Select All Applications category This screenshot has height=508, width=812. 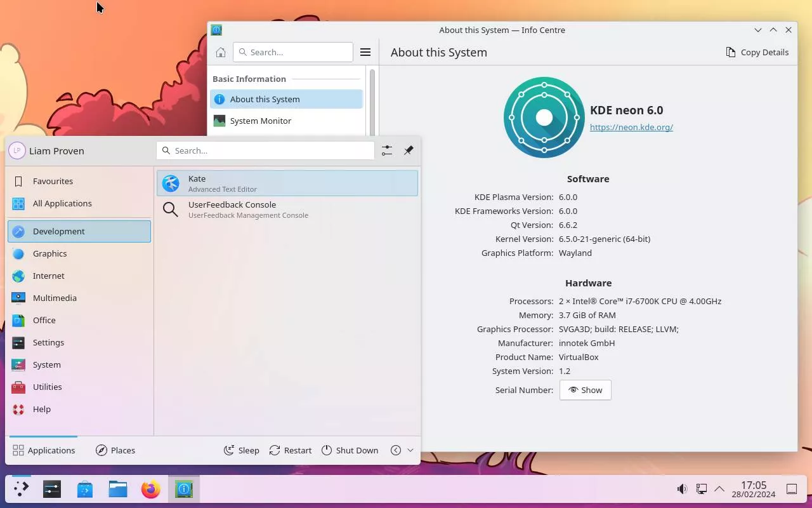pos(79,203)
